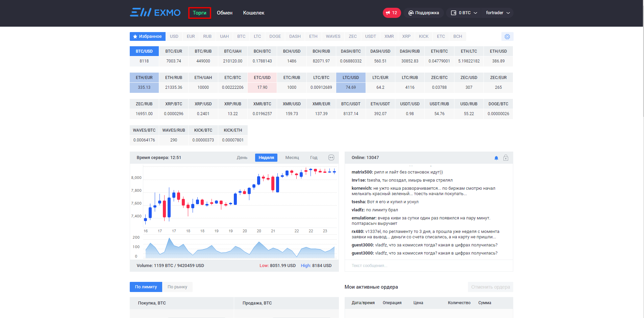The height and width of the screenshot is (318, 644).
Task: Select the DOGE/BTC pair
Action: point(498,104)
